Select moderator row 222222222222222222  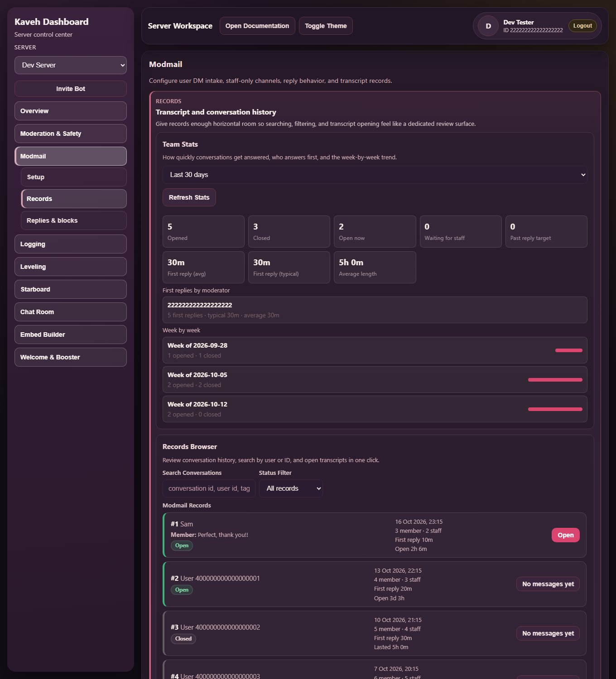tap(375, 310)
